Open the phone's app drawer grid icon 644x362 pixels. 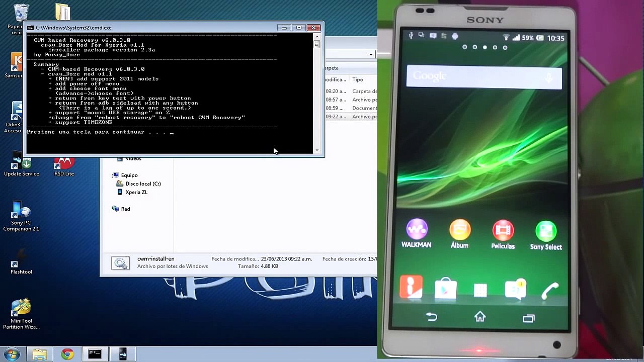480,290
